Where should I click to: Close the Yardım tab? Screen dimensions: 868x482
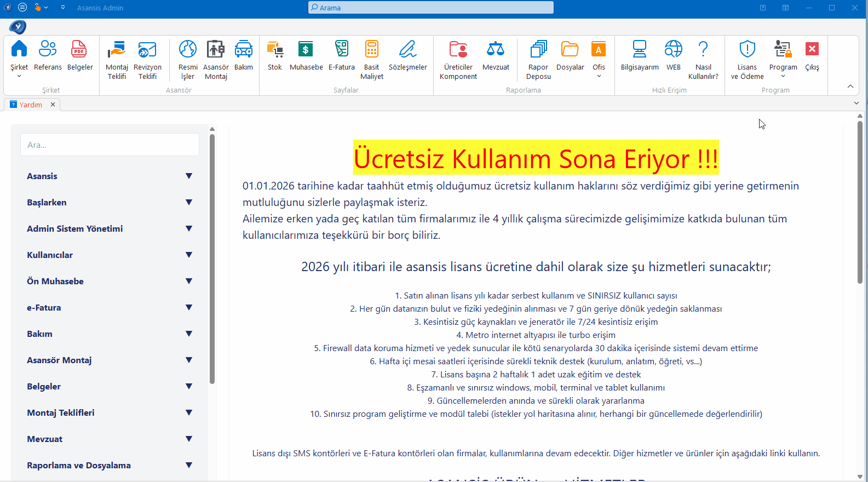click(53, 105)
